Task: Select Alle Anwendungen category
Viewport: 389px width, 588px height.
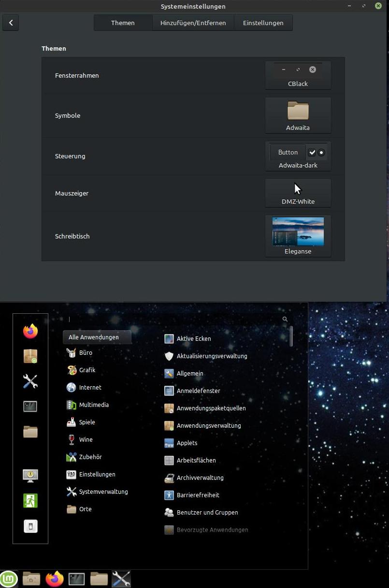Action: click(x=97, y=337)
